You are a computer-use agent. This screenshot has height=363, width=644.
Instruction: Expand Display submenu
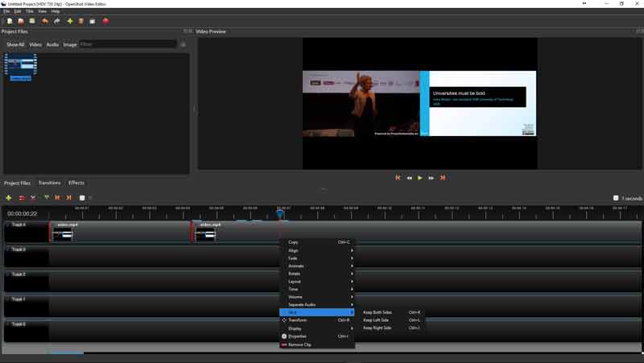317,328
